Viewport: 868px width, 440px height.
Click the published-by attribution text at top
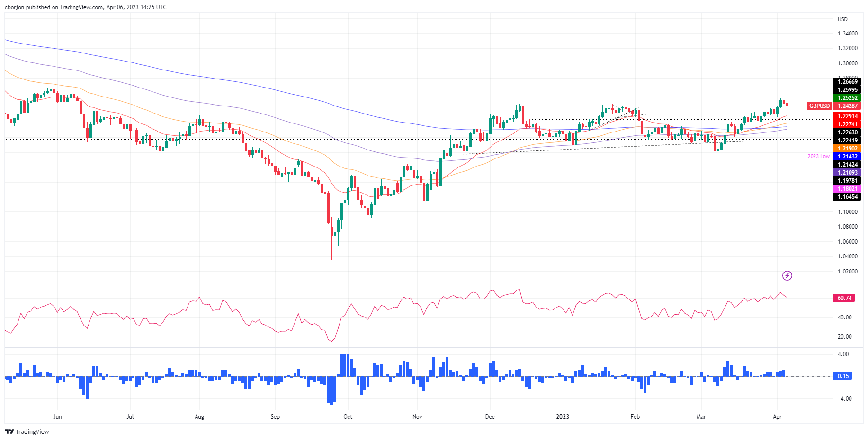point(85,7)
